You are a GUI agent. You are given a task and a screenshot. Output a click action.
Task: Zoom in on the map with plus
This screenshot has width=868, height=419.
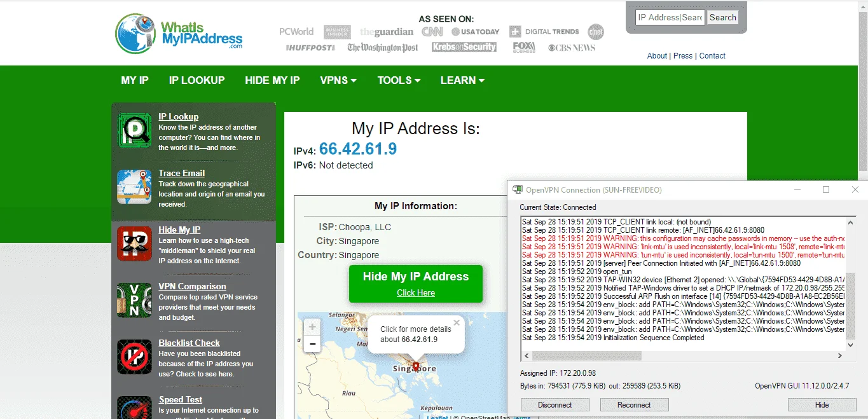tap(312, 327)
